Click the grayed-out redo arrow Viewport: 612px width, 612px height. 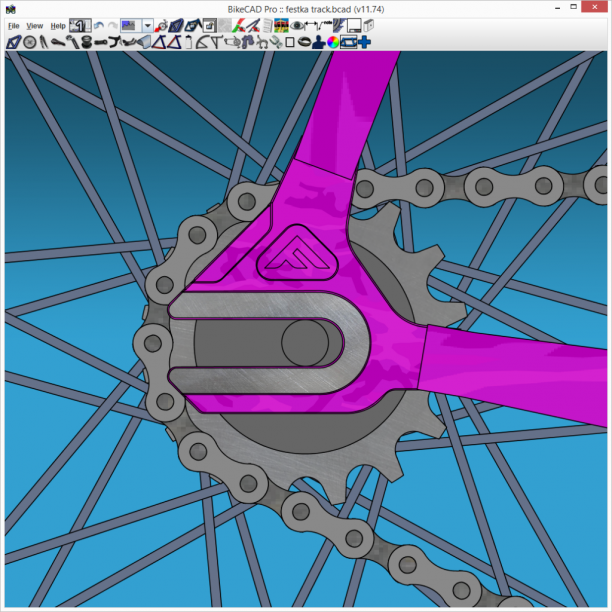pyautogui.click(x=113, y=26)
